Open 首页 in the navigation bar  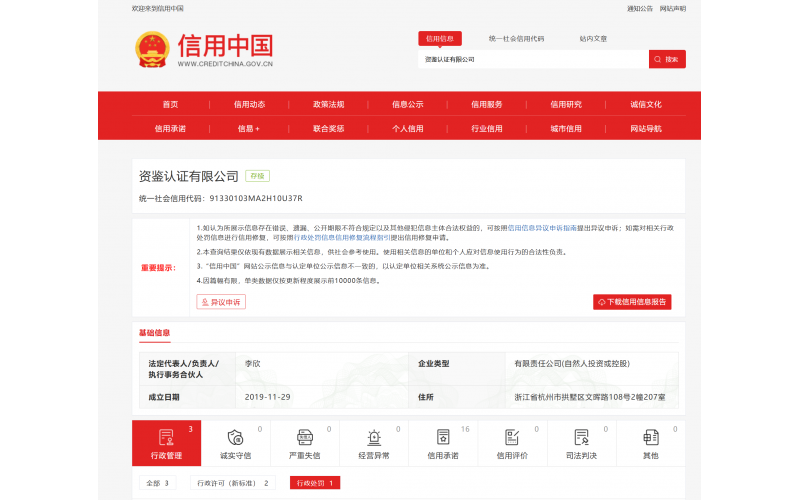tap(170, 104)
